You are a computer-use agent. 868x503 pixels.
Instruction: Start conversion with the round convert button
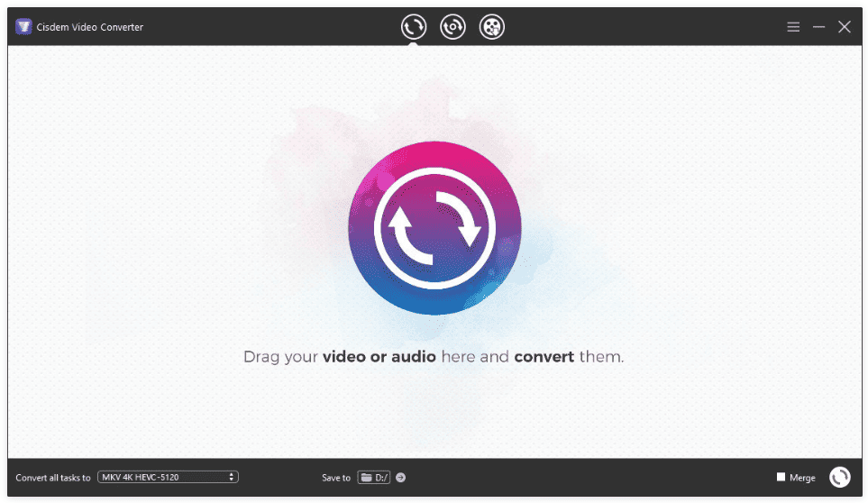(840, 477)
